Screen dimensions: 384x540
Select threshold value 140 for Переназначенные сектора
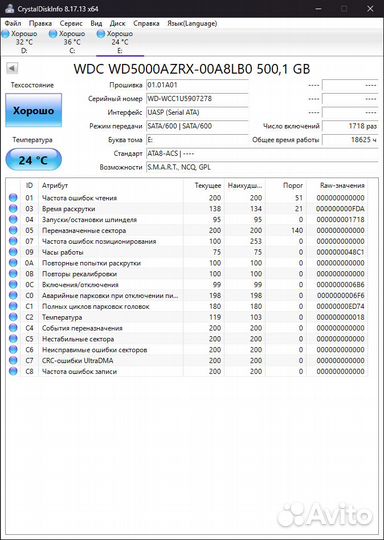tap(297, 230)
